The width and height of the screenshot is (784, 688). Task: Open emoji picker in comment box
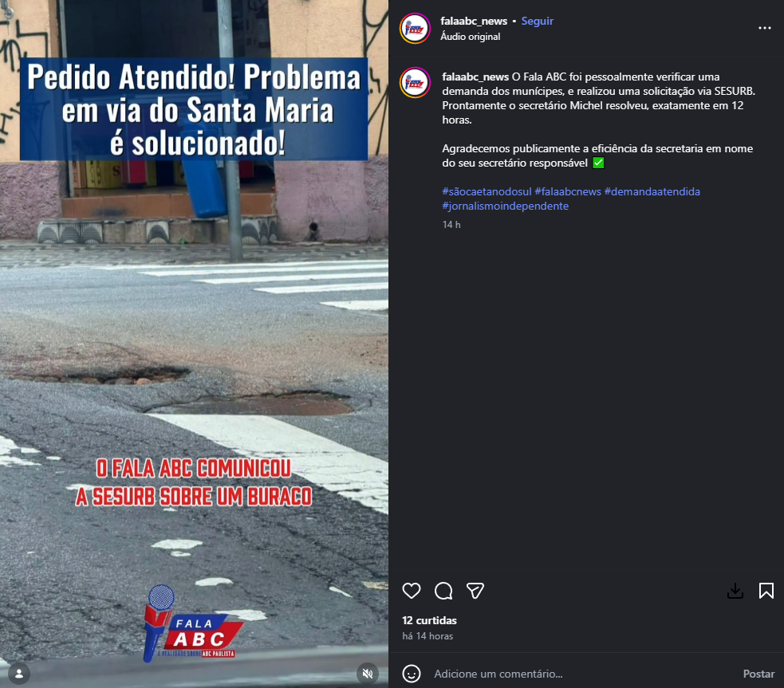(412, 674)
